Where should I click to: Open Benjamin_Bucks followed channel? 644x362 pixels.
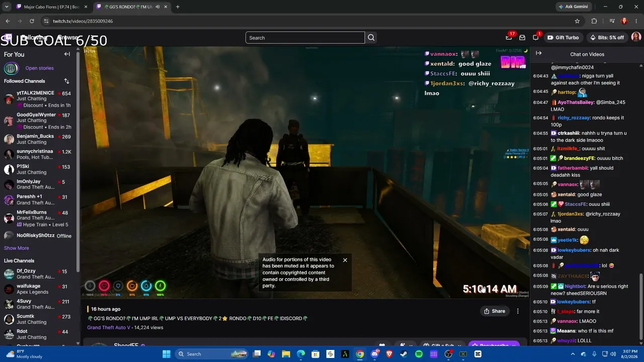pos(38,139)
